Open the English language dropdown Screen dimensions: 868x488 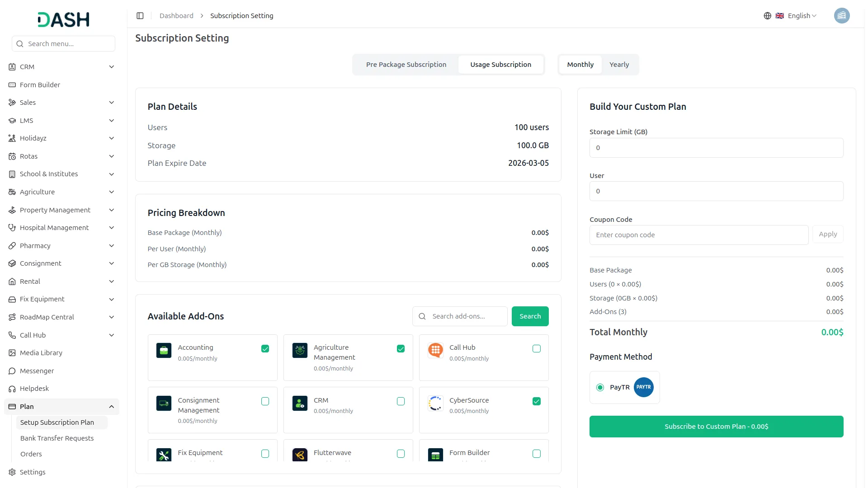tap(796, 16)
